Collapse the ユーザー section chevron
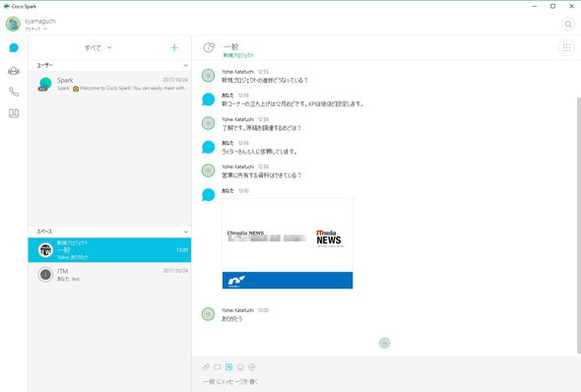The width and height of the screenshot is (581, 392). pyautogui.click(x=186, y=65)
